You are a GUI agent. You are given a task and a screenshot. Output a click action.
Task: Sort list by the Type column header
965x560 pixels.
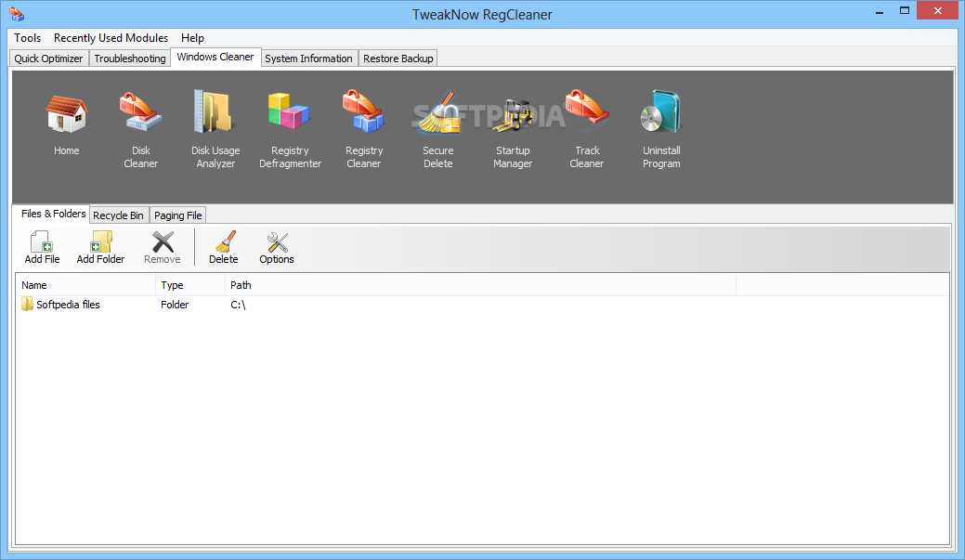tap(190, 285)
